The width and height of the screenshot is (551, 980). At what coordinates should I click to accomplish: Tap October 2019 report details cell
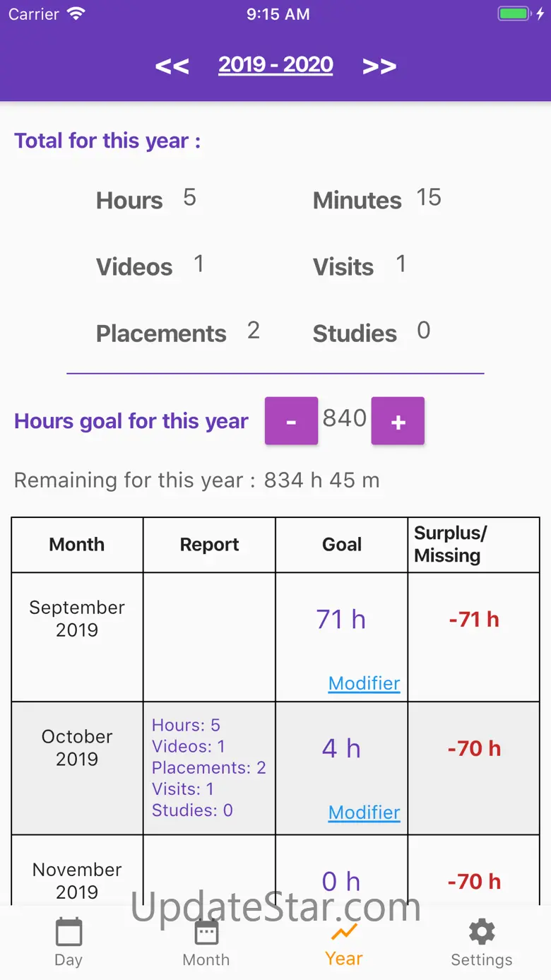(209, 767)
